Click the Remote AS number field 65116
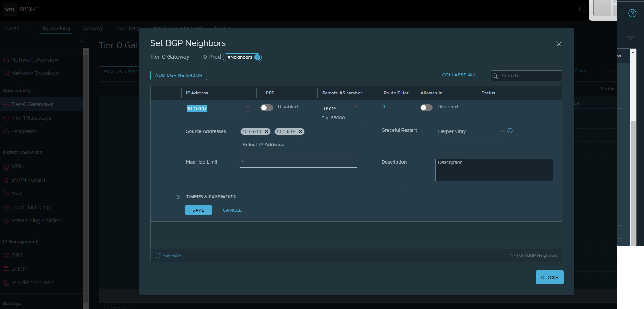644x309 pixels. pos(337,109)
